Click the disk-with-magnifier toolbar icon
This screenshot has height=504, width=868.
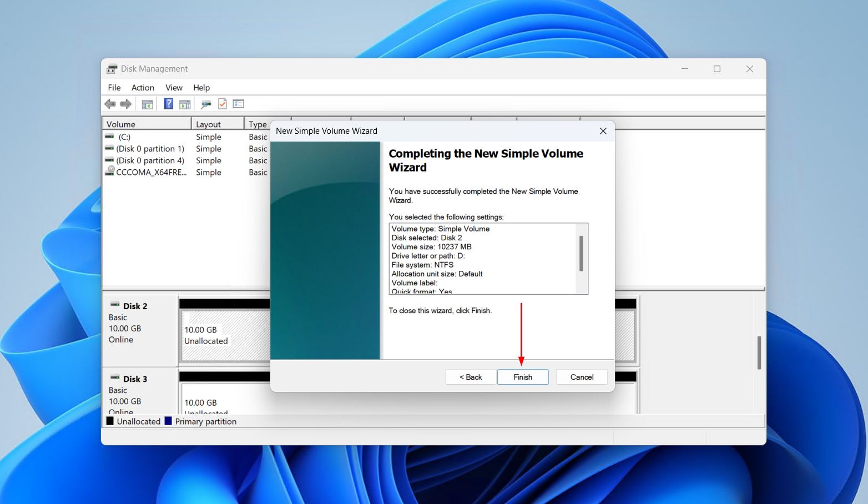coord(206,104)
